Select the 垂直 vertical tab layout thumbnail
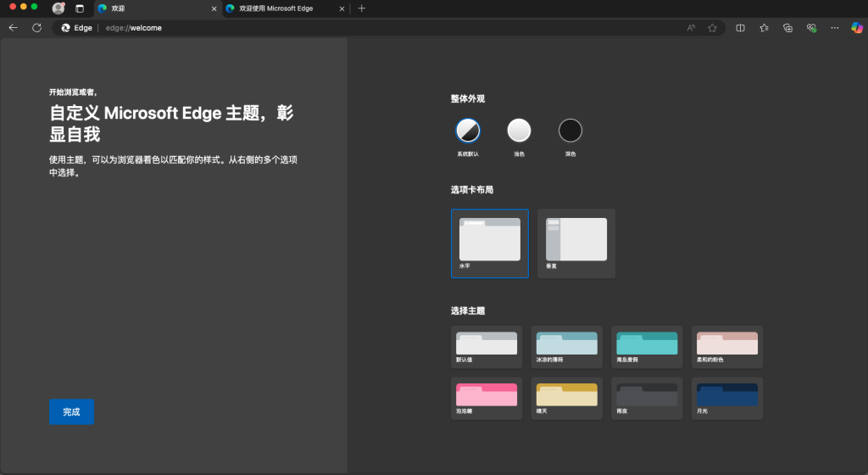 [576, 243]
